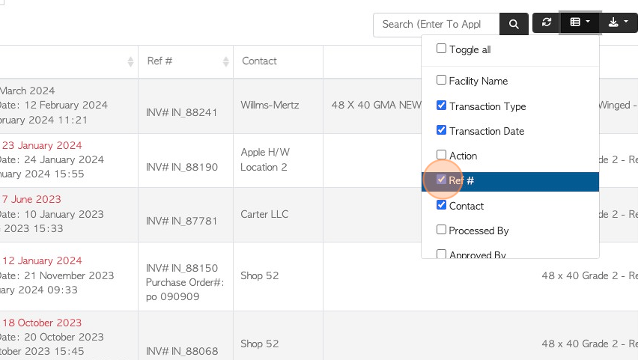Select the INV# IN_88241 reference cell
Image resolution: width=644 pixels, height=360 pixels.
[x=181, y=112]
